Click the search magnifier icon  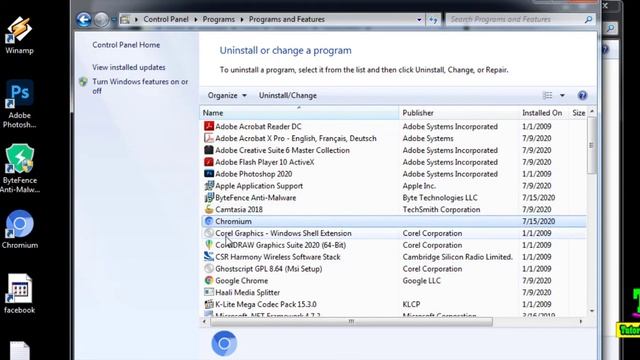click(x=588, y=19)
